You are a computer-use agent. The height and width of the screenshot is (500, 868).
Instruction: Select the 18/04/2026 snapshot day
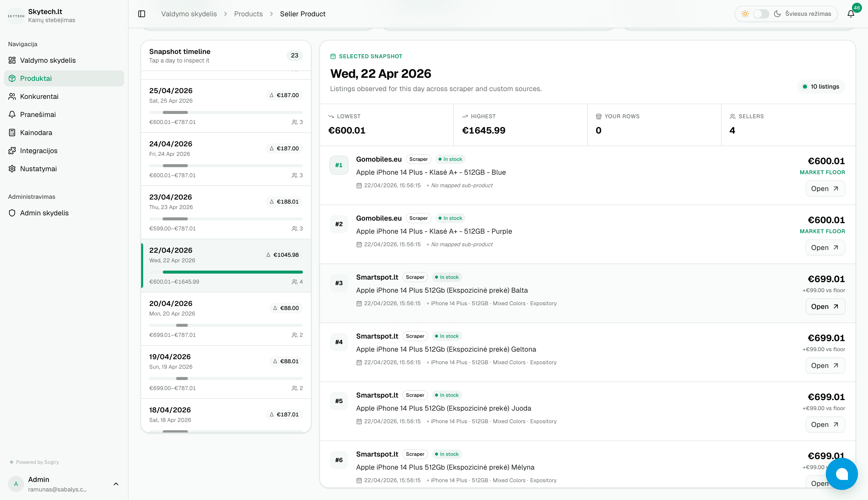point(226,415)
